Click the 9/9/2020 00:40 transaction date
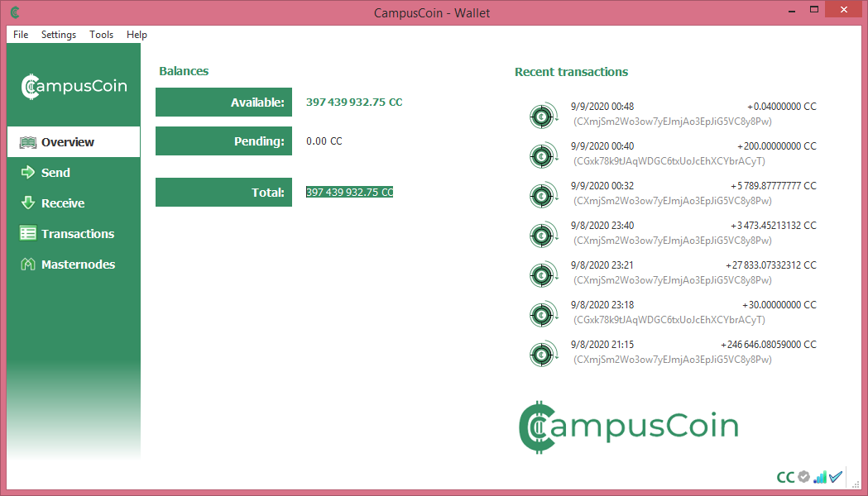Image resolution: width=868 pixels, height=496 pixels. [602, 146]
